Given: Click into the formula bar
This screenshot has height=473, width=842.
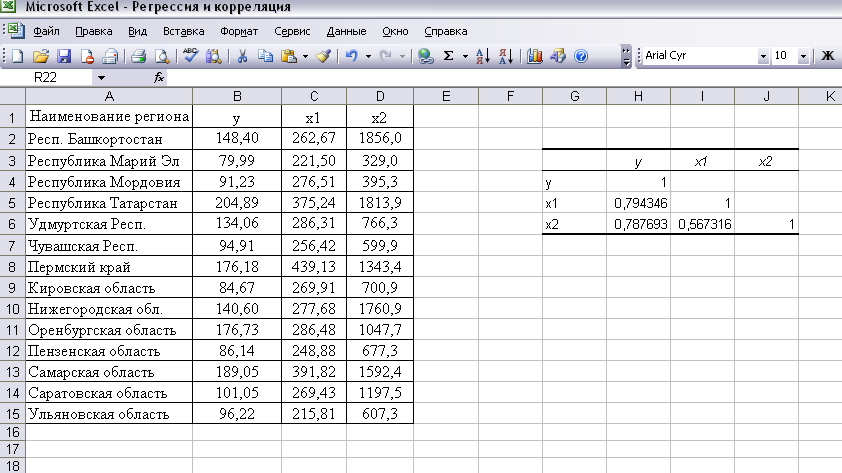Looking at the screenshot, I should tap(504, 78).
